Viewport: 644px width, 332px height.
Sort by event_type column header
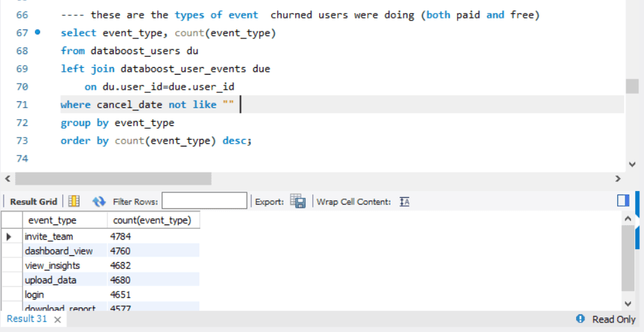[65, 220]
